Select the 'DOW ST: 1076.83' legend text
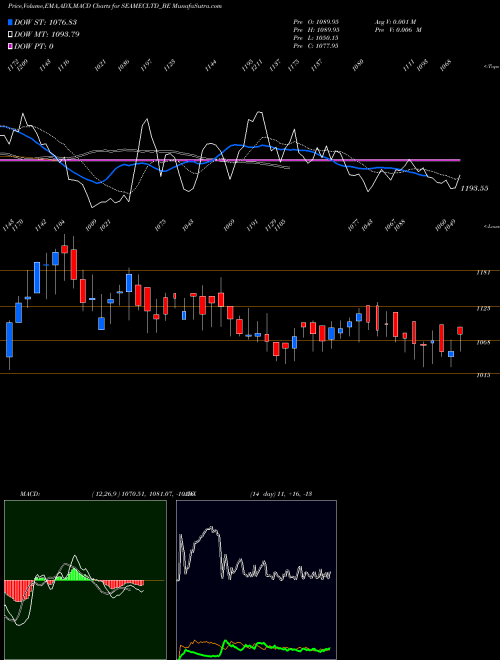This screenshot has width=500, height=660. (x=45, y=22)
